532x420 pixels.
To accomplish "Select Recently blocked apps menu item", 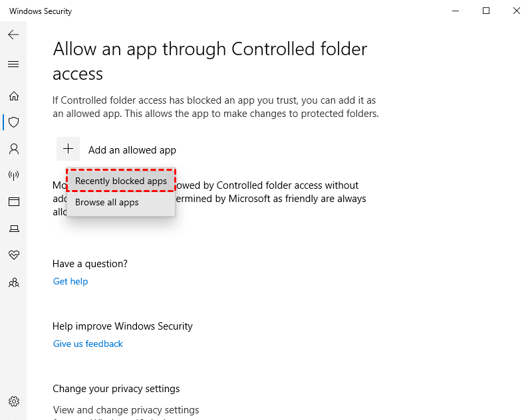I will (x=121, y=181).
